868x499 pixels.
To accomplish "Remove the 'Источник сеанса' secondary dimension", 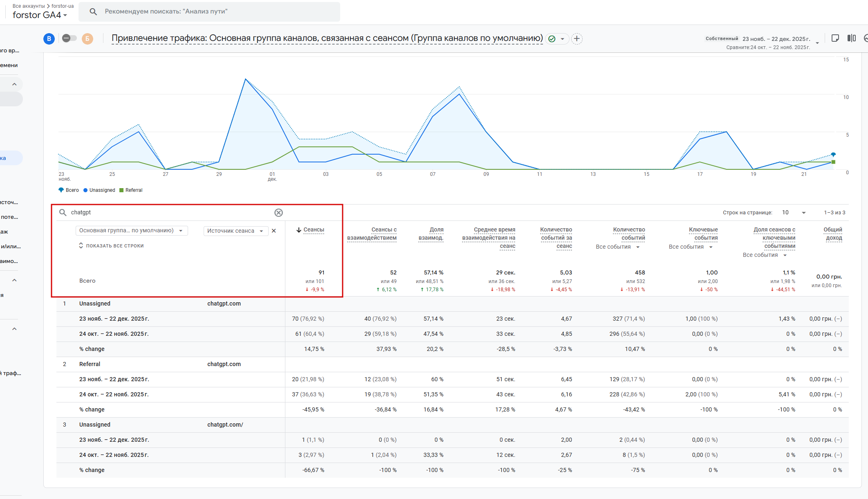I will tap(274, 231).
